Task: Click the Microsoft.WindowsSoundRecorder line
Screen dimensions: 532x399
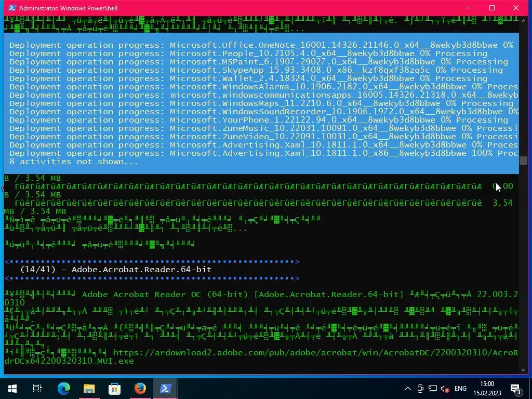Action: 263,112
